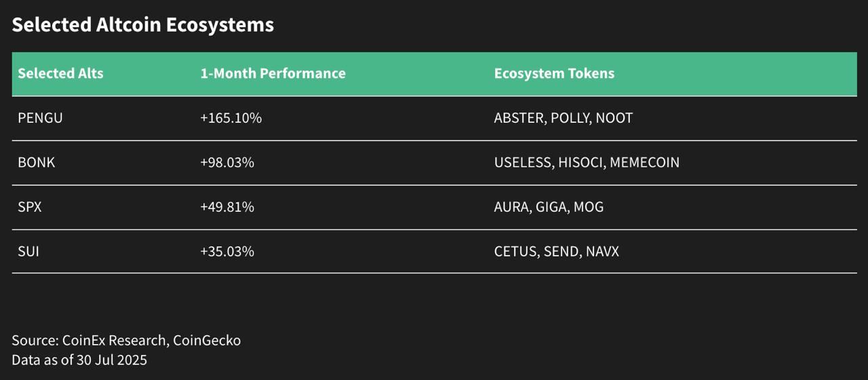Viewport: 868px width, 380px height.
Task: Select the SUI row label
Action: 28,252
